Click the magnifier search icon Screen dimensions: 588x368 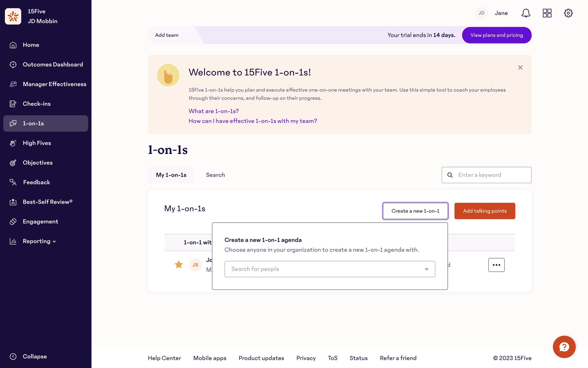(x=450, y=175)
